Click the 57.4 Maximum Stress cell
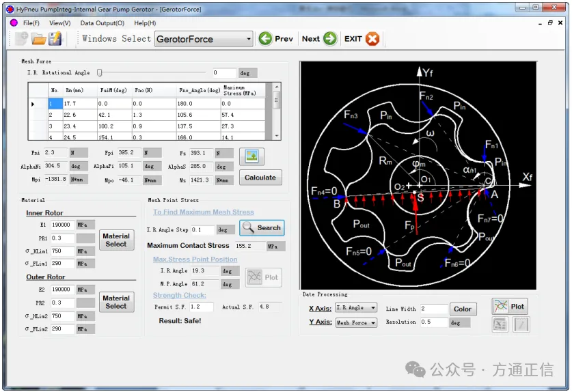Image resolution: width=572 pixels, height=392 pixels. tap(243, 115)
